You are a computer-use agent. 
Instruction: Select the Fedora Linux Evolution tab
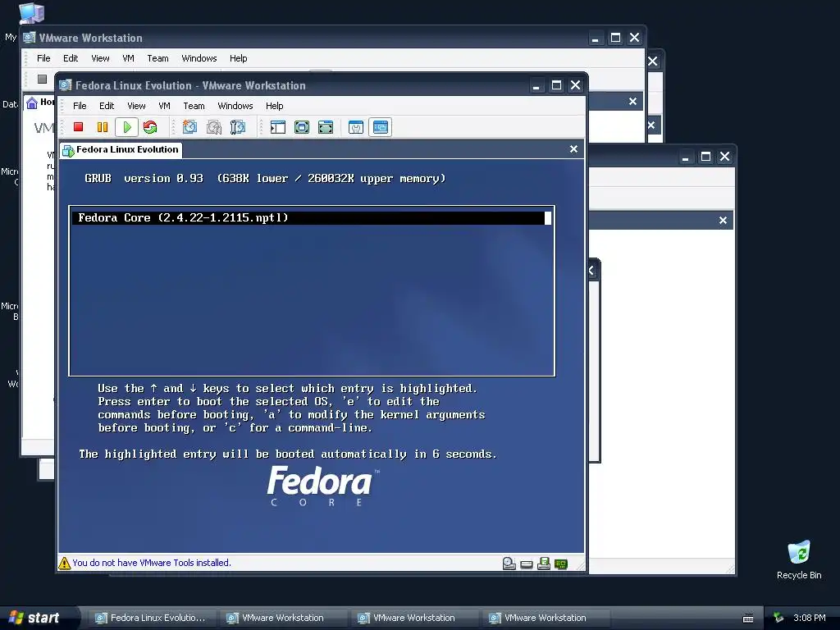[x=121, y=150]
